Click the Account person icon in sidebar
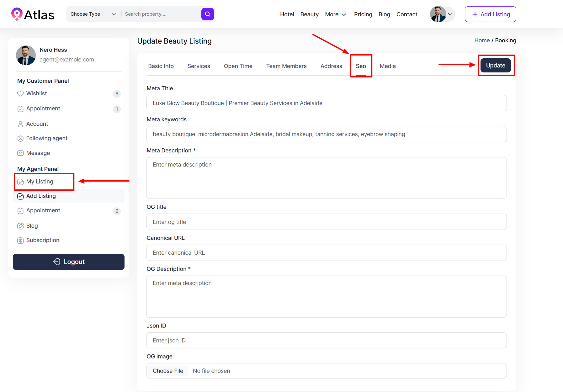 20,124
